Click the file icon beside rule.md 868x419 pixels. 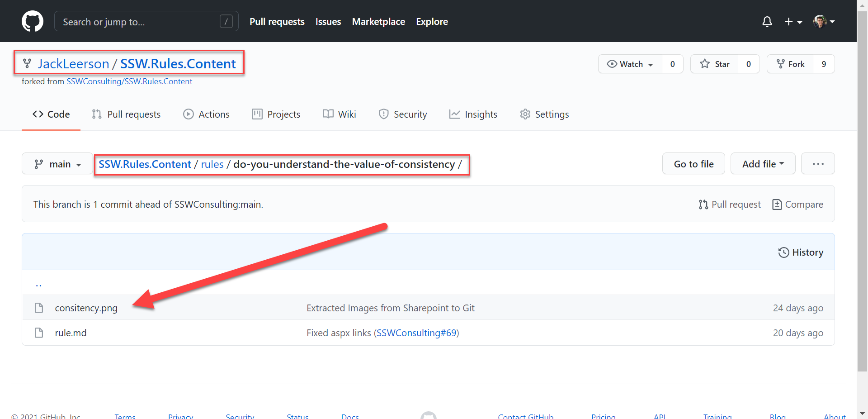pos(39,333)
